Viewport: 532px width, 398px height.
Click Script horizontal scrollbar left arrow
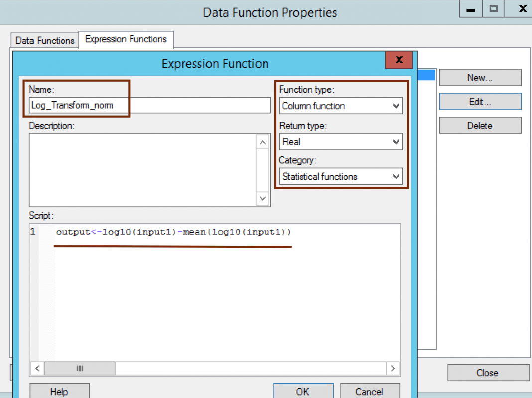coord(37,369)
